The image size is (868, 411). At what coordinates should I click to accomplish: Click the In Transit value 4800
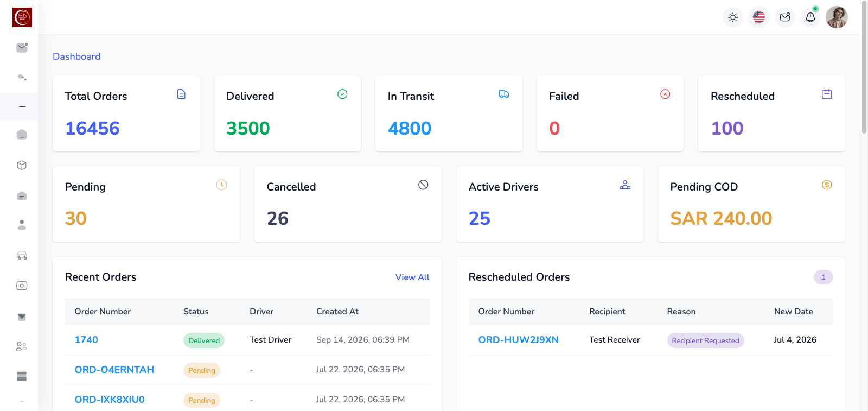pos(410,128)
